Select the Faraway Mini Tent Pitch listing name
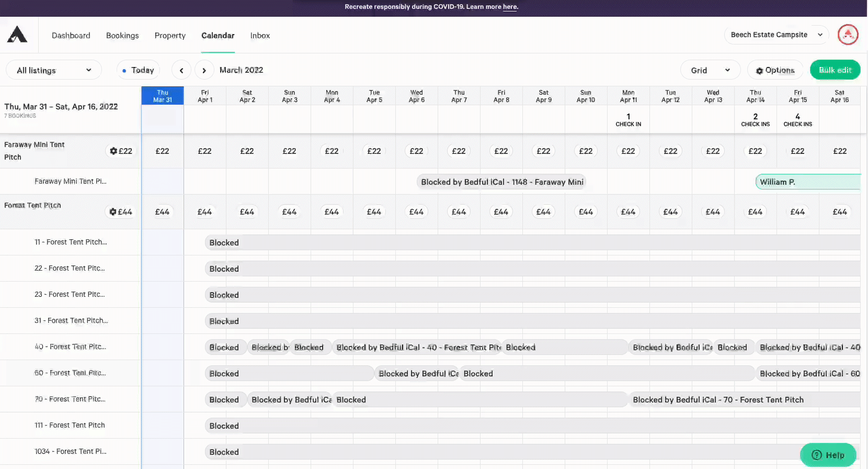The image size is (868, 469). click(x=35, y=151)
